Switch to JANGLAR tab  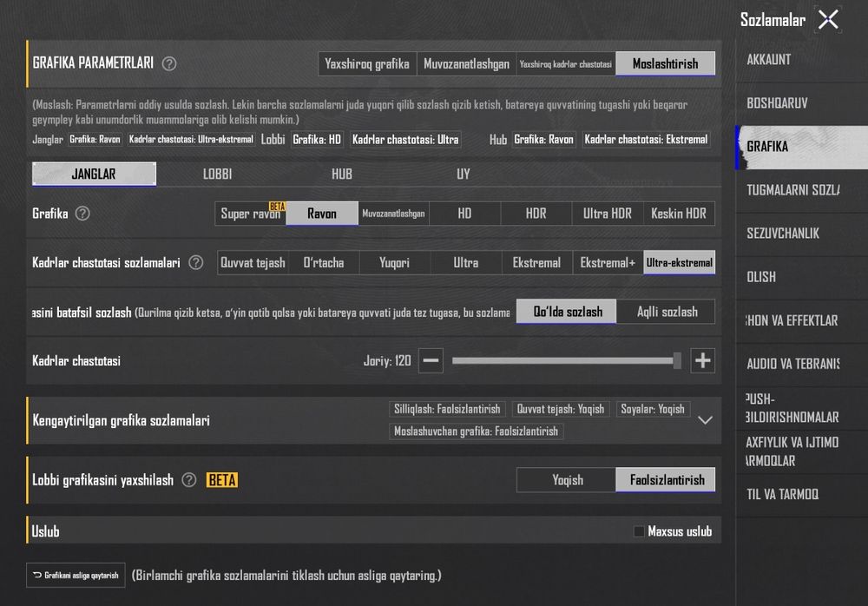click(x=94, y=174)
